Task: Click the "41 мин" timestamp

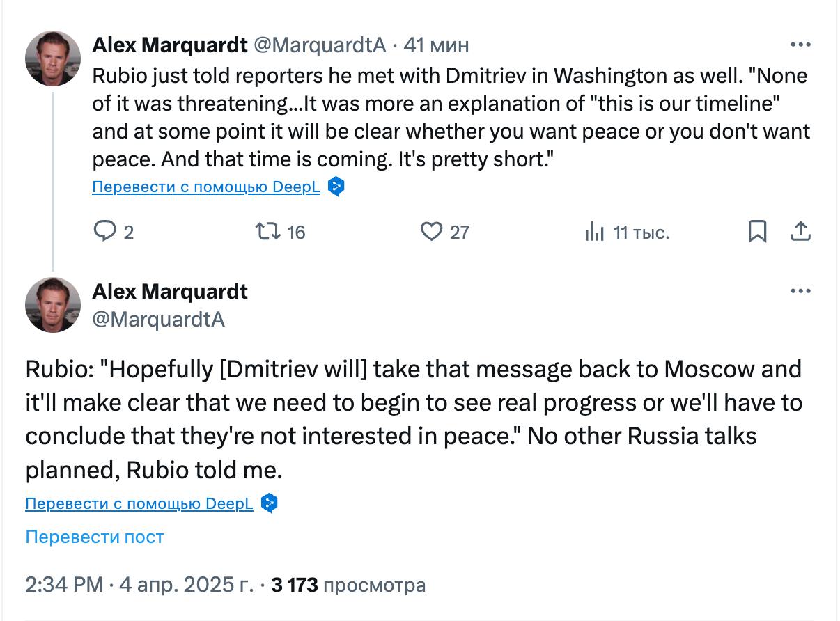Action: click(x=436, y=45)
